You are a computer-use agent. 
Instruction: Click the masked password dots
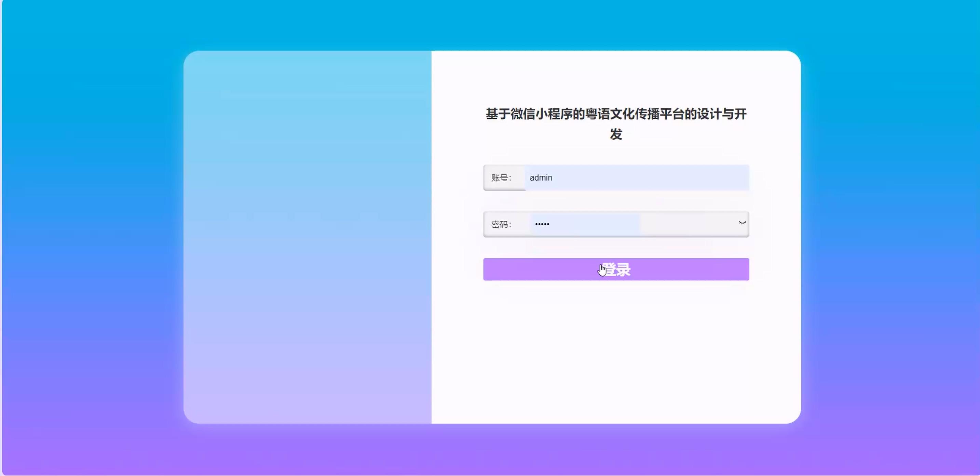click(x=542, y=224)
